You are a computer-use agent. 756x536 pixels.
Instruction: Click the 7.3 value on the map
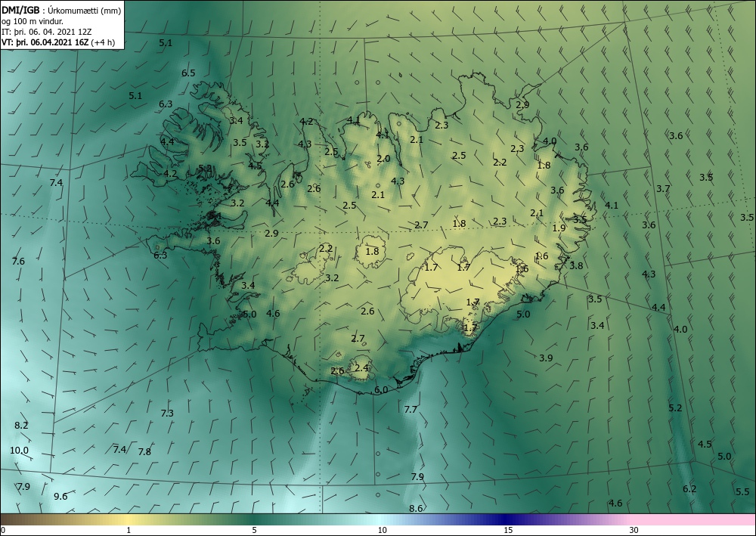pos(167,413)
